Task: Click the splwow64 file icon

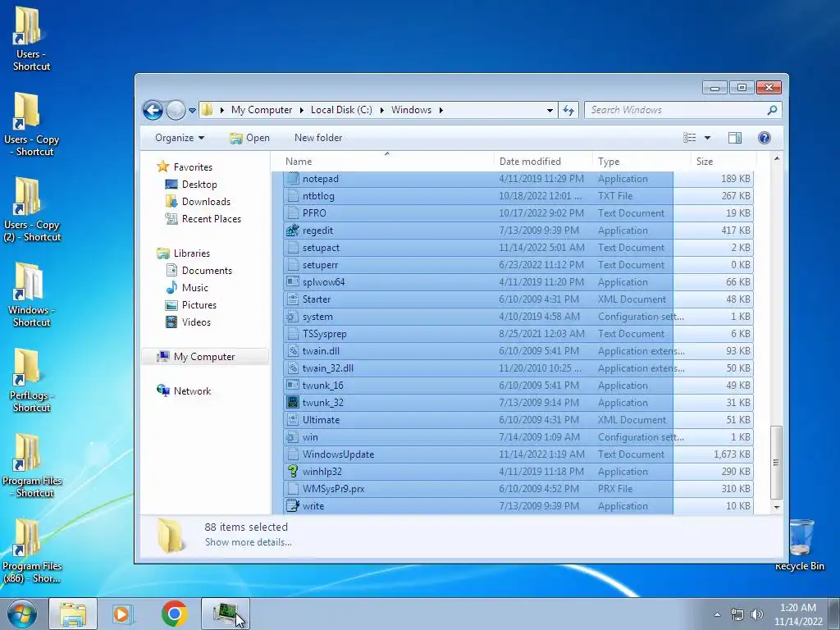Action: [x=293, y=282]
